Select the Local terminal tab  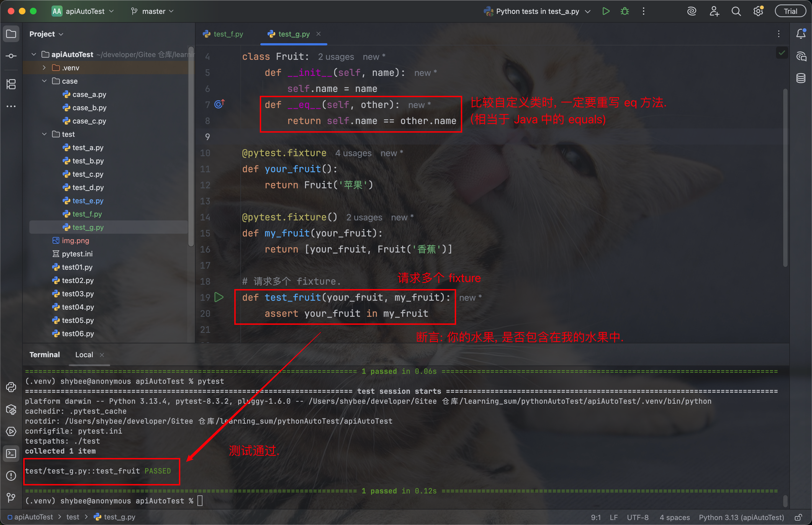pyautogui.click(x=84, y=354)
